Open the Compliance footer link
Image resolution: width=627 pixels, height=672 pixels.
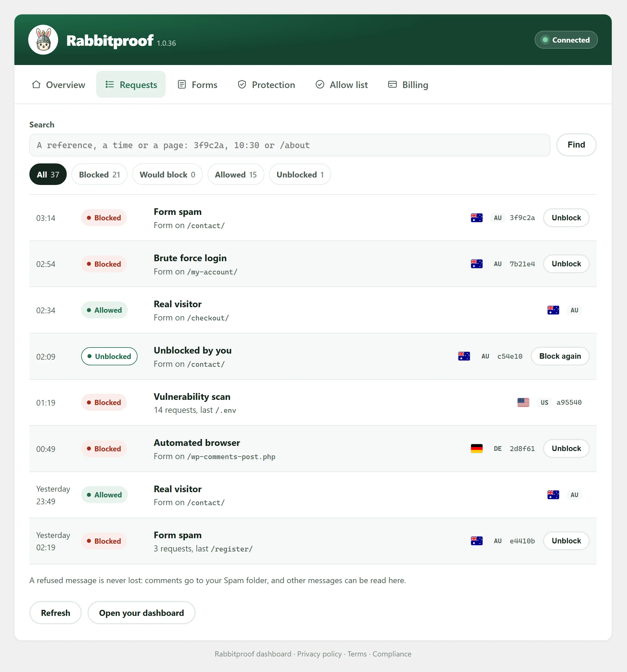point(392,654)
